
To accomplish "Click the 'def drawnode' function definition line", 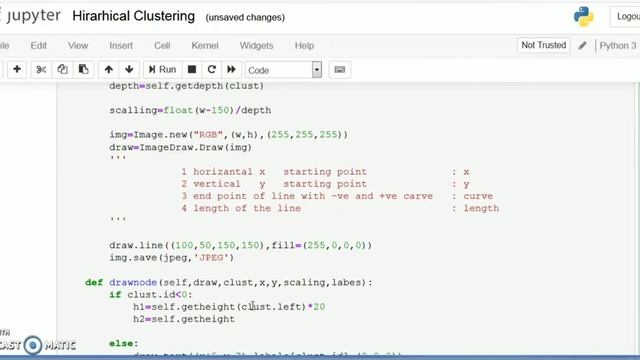I will 229,282.
